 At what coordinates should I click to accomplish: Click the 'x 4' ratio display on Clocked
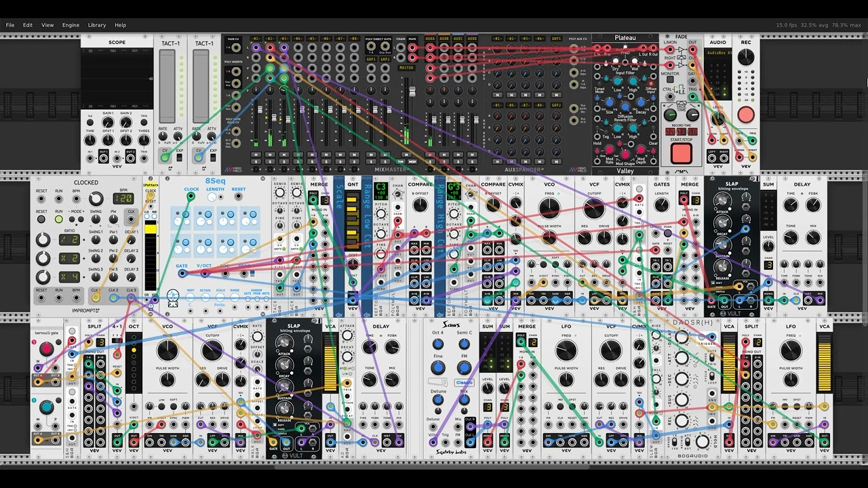point(69,277)
